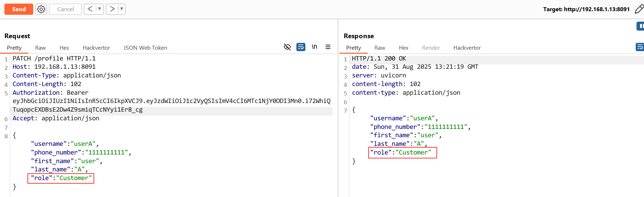Image resolution: width=644 pixels, height=197 pixels.
Task: Open JSON Web Token tab
Action: (x=145, y=48)
